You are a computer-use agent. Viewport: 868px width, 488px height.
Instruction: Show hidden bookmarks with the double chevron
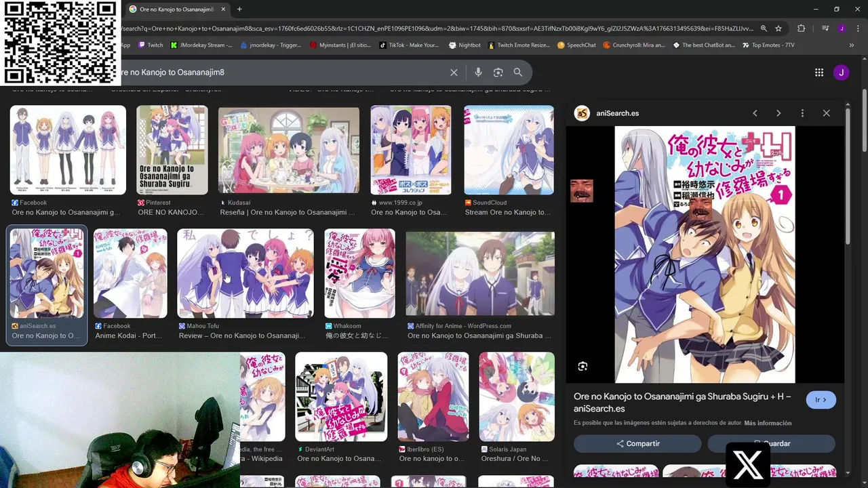point(851,45)
